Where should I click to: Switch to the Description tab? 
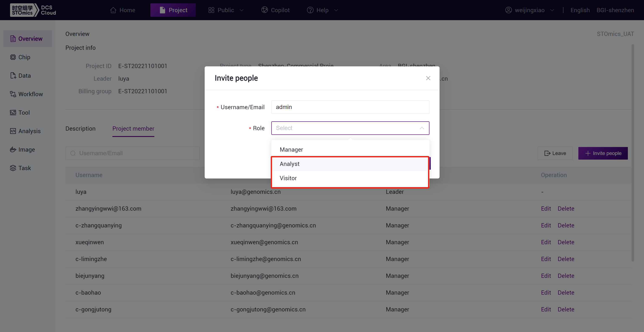(x=80, y=129)
